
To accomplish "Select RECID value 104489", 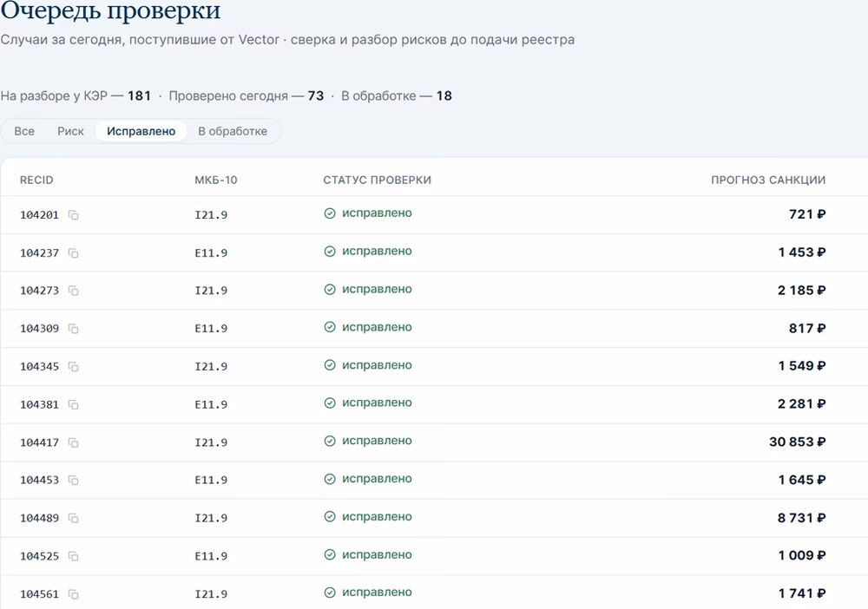I will pyautogui.click(x=39, y=518).
